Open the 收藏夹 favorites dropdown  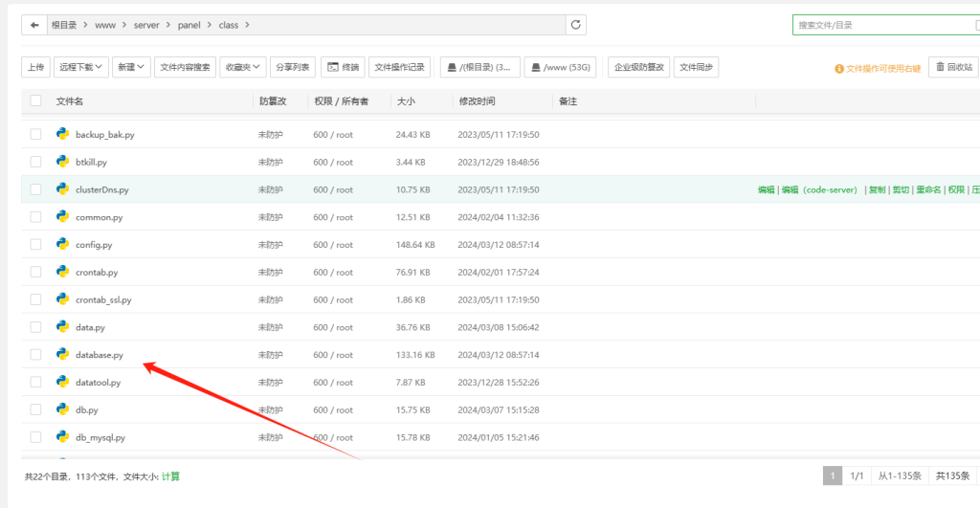[242, 67]
